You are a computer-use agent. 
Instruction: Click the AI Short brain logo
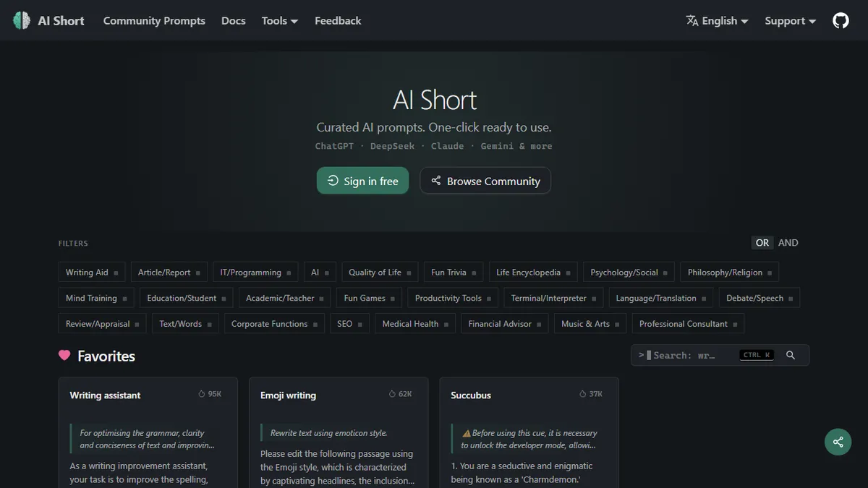[22, 21]
